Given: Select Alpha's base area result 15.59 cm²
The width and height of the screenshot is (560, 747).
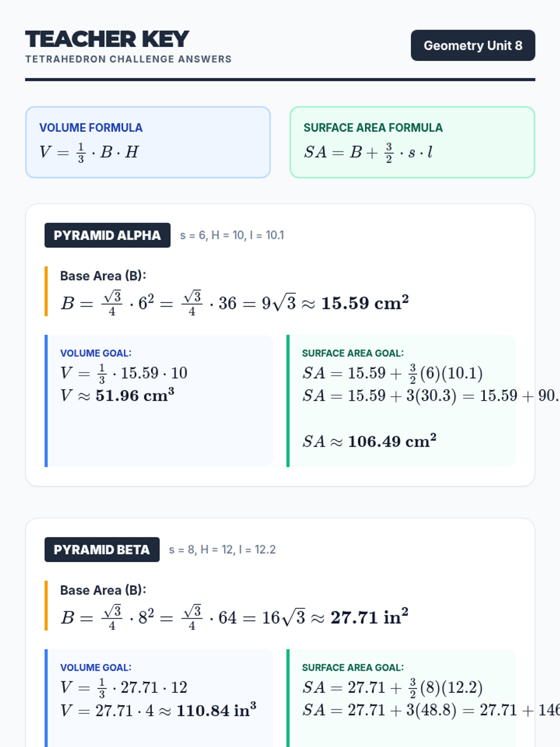Looking at the screenshot, I should pyautogui.click(x=365, y=303).
